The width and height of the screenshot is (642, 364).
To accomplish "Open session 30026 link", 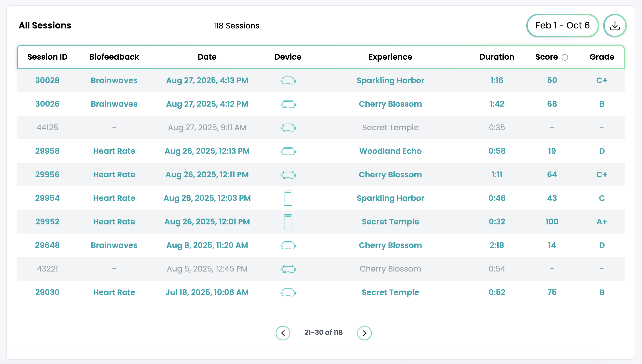I will [x=47, y=104].
